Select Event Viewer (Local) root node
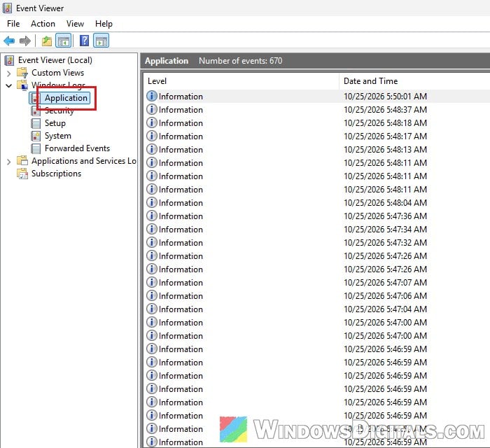490x448 pixels. pos(55,60)
